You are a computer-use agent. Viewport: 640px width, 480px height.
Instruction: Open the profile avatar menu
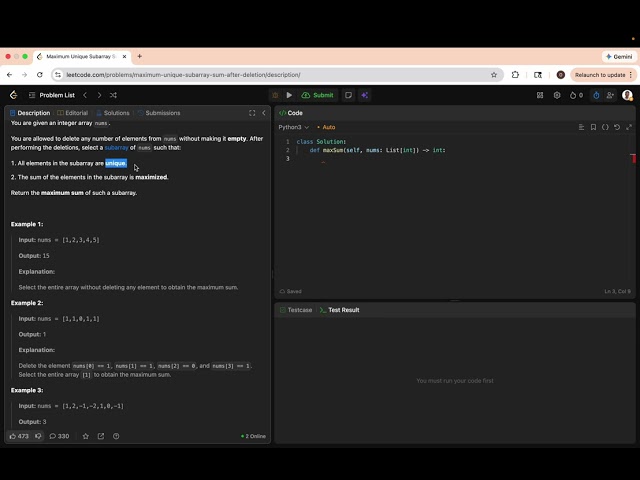coord(627,95)
